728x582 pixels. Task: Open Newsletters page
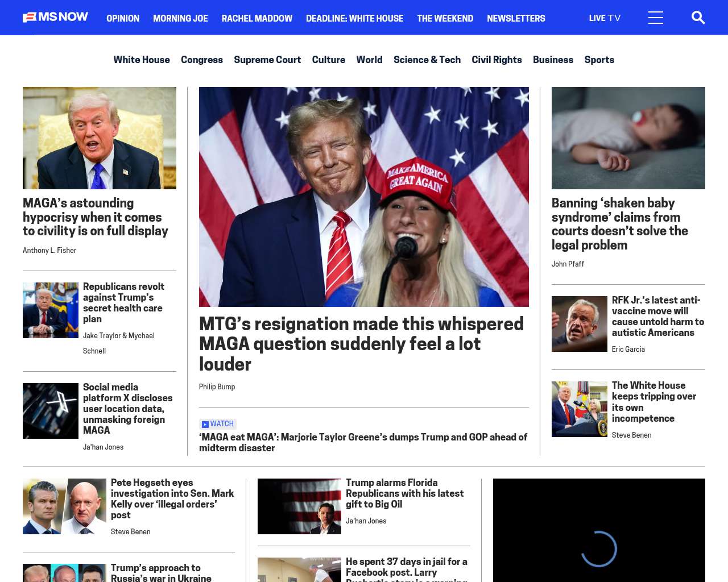click(x=516, y=18)
